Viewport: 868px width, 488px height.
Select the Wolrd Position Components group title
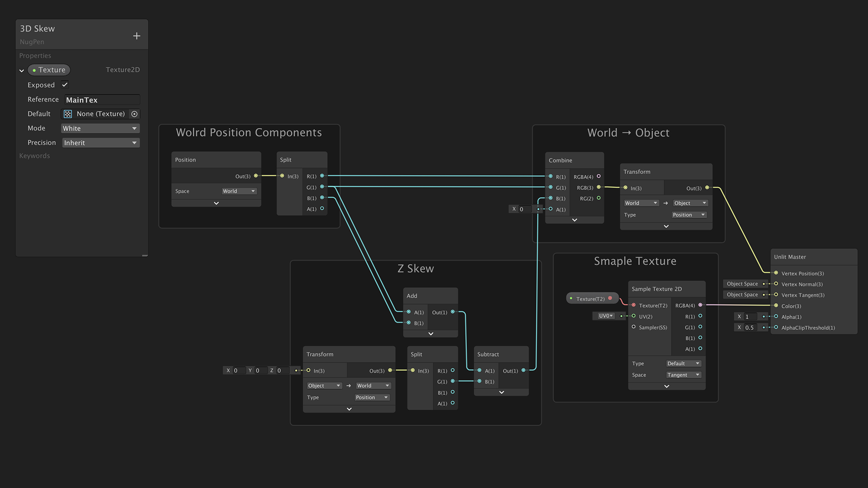pyautogui.click(x=249, y=132)
